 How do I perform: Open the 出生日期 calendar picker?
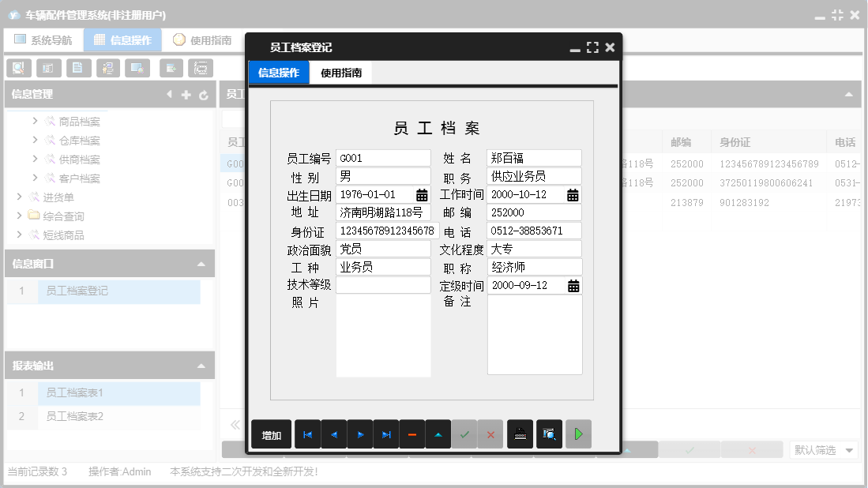pyautogui.click(x=422, y=195)
